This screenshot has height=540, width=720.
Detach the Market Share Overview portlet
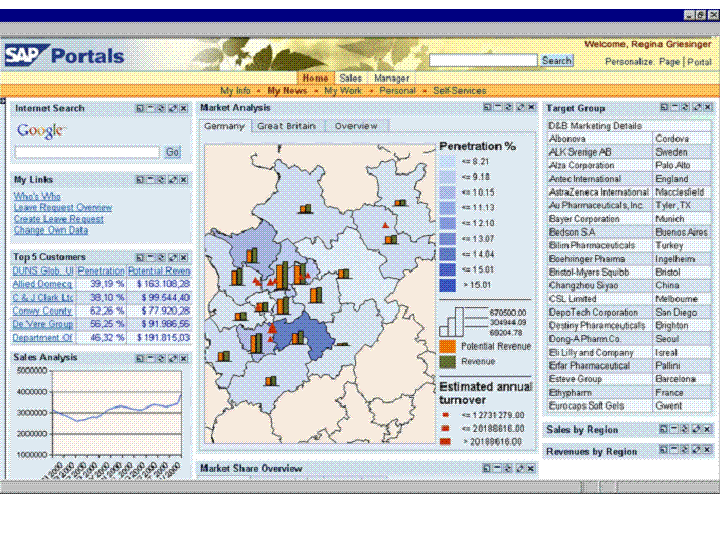[486, 468]
